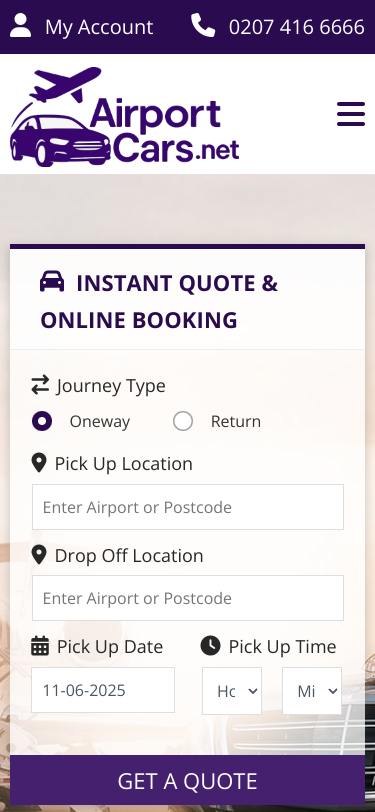Image resolution: width=375 pixels, height=812 pixels.
Task: Click the Pick Up Date calendar icon
Action: [x=40, y=646]
